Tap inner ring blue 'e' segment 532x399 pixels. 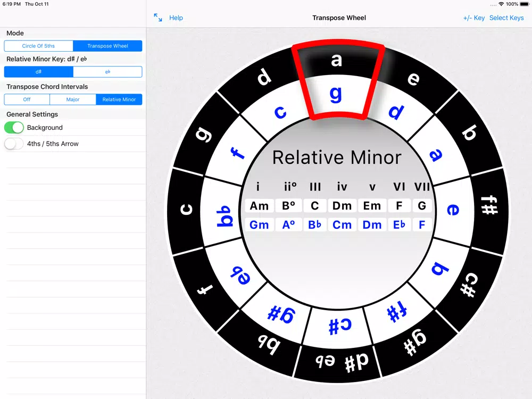453,210
